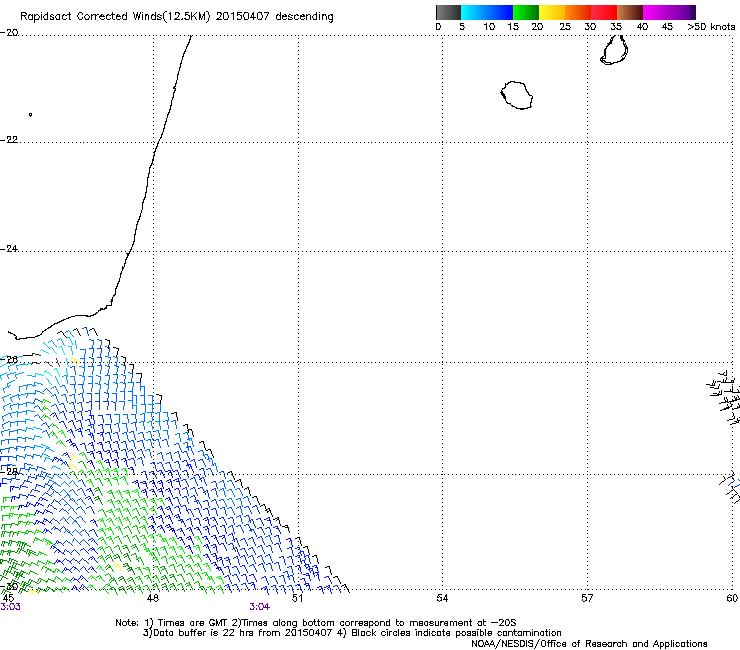Viewport: 740px width, 650px height.
Task: Click the 51 longitude axis label
Action: click(x=297, y=598)
